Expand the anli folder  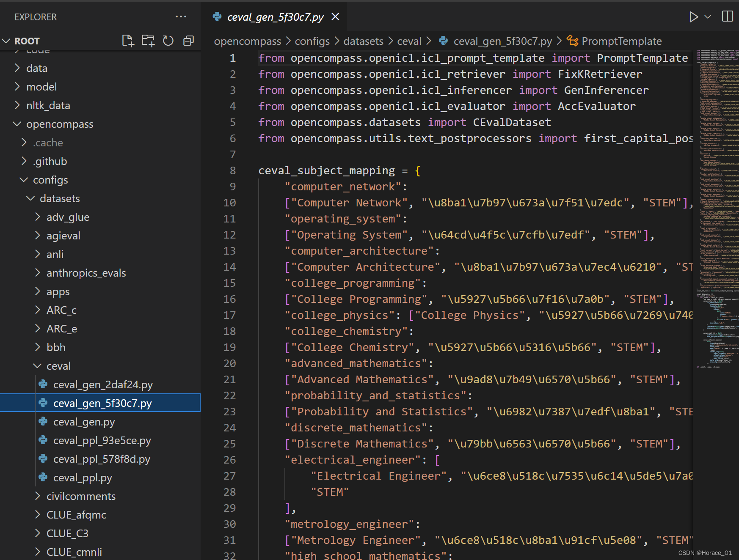pyautogui.click(x=55, y=254)
